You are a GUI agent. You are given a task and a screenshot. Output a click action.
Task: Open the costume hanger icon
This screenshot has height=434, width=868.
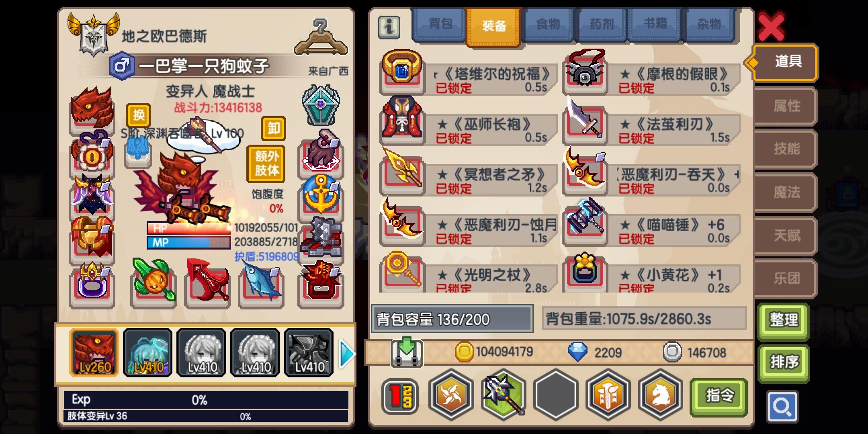coord(321,36)
